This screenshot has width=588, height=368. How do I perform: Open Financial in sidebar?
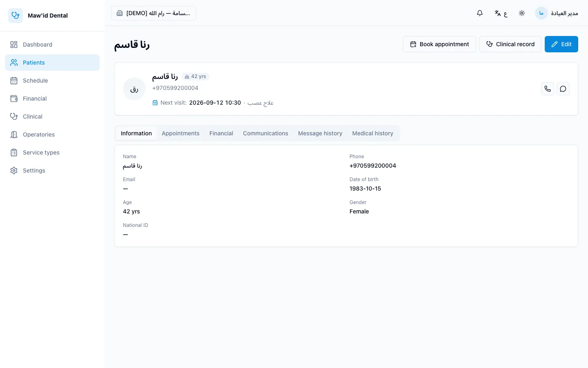52,99
